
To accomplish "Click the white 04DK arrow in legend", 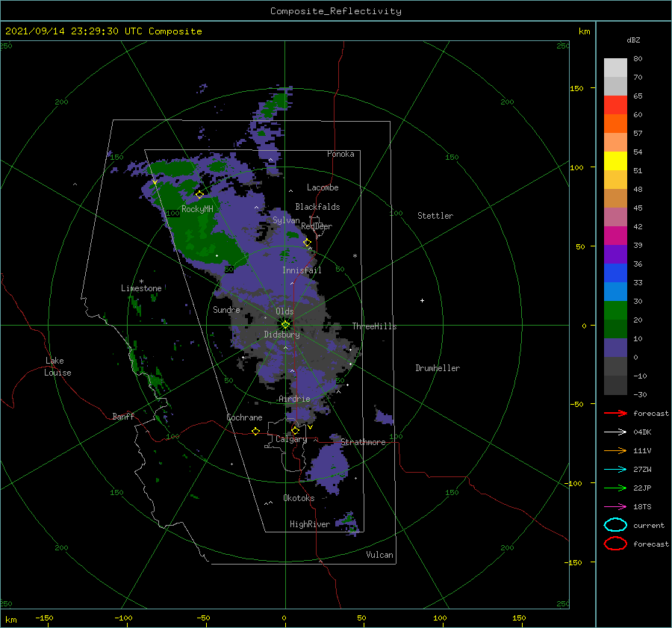I will [615, 432].
